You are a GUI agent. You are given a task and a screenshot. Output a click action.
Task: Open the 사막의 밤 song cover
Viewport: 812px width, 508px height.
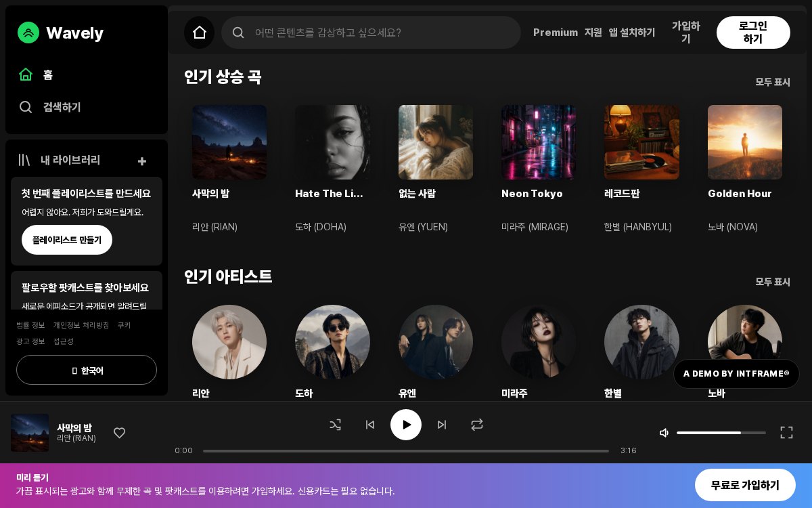click(229, 142)
